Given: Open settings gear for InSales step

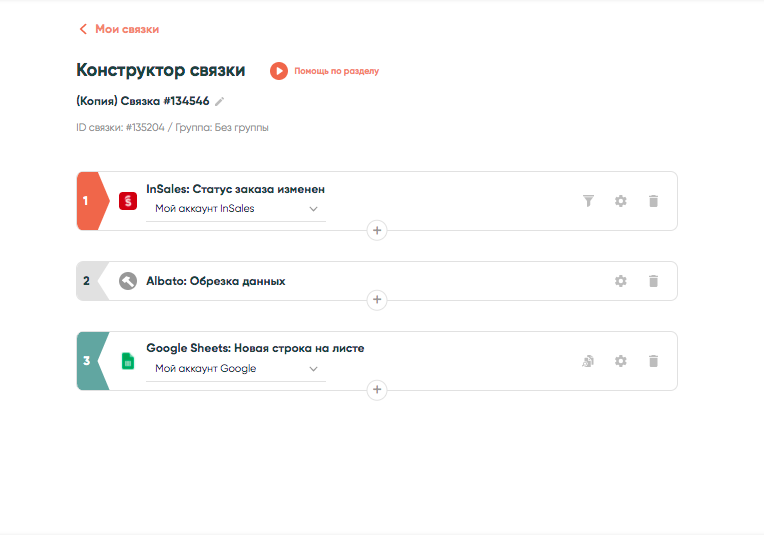Looking at the screenshot, I should (621, 201).
